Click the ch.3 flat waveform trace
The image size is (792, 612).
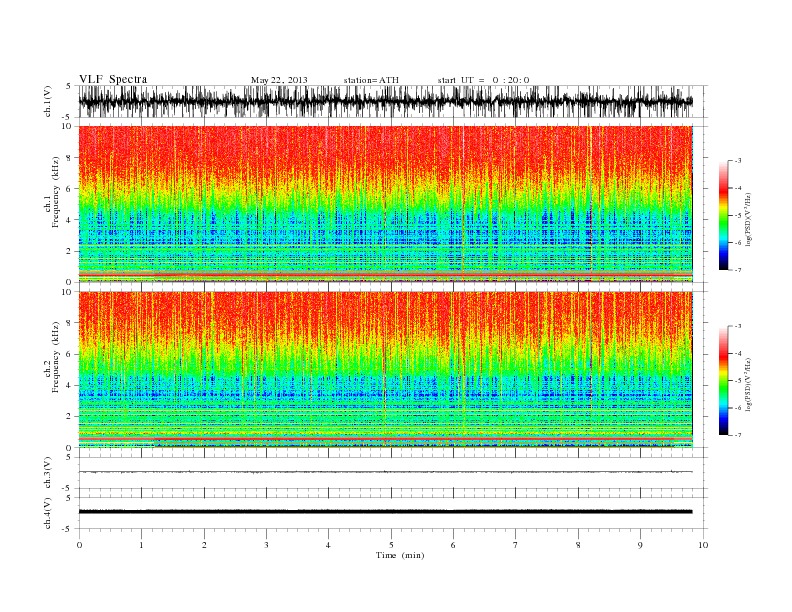(x=385, y=472)
